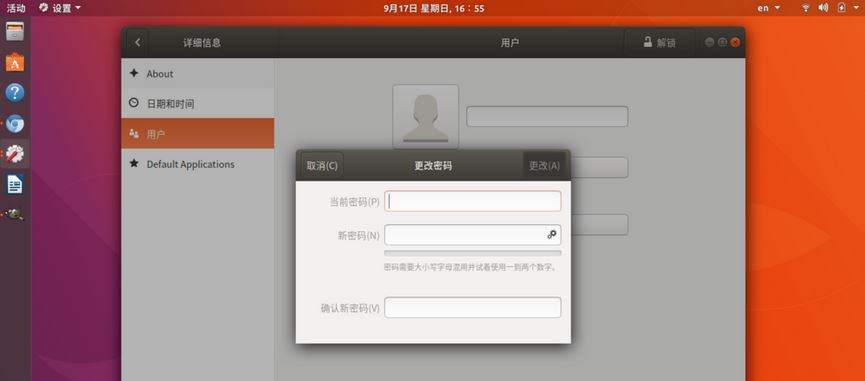
Task: Select 日期和时间 in sidebar
Action: point(197,103)
